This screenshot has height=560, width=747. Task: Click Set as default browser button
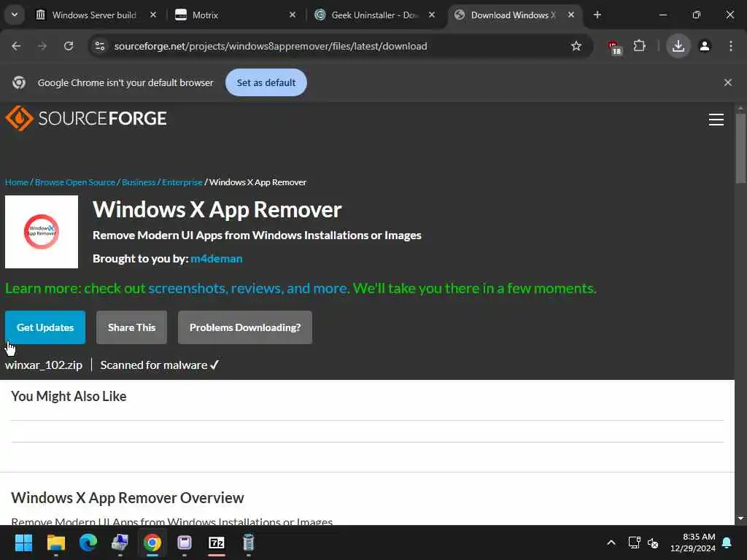pos(266,82)
